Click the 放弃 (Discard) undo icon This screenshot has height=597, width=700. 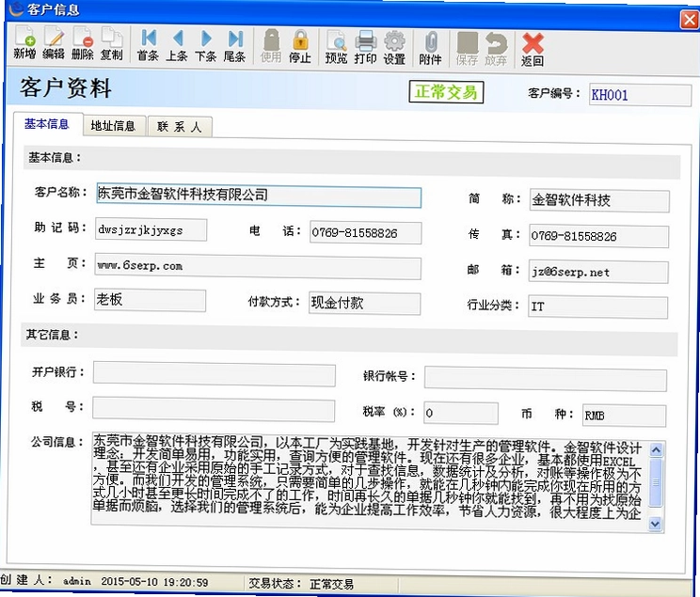(x=496, y=48)
